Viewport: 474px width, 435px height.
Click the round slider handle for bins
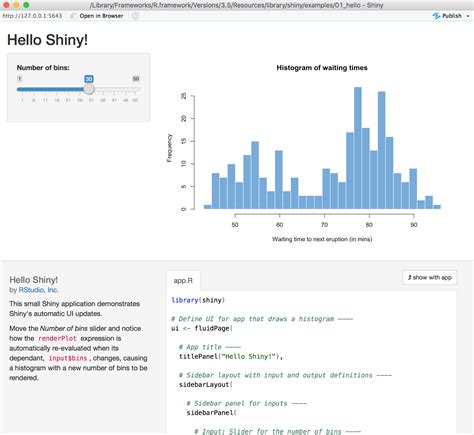click(x=89, y=89)
